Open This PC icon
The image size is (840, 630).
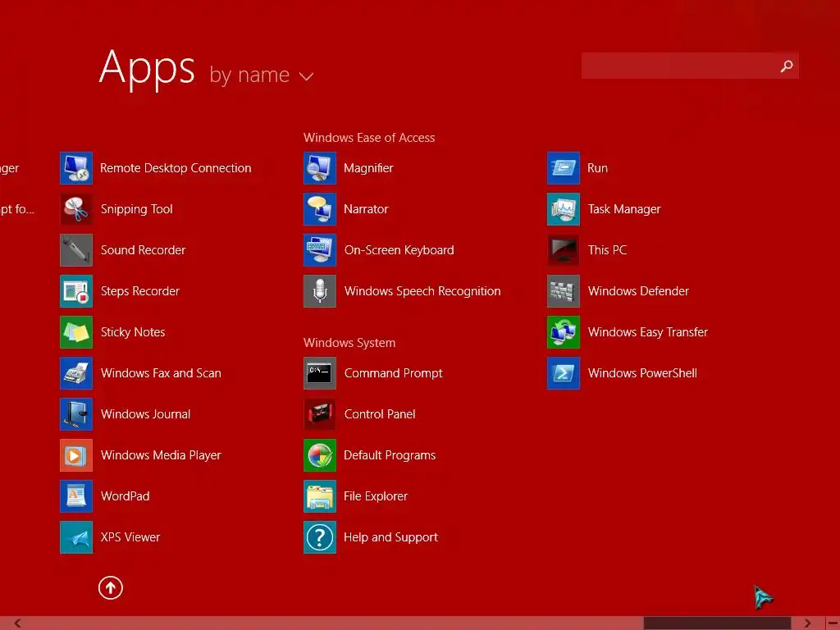(x=564, y=250)
